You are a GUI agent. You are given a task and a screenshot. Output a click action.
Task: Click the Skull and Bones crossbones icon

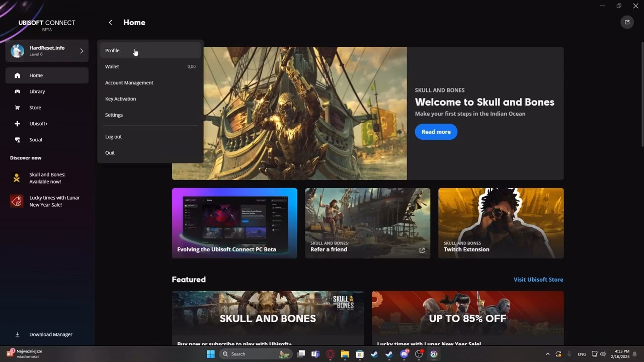point(17,178)
